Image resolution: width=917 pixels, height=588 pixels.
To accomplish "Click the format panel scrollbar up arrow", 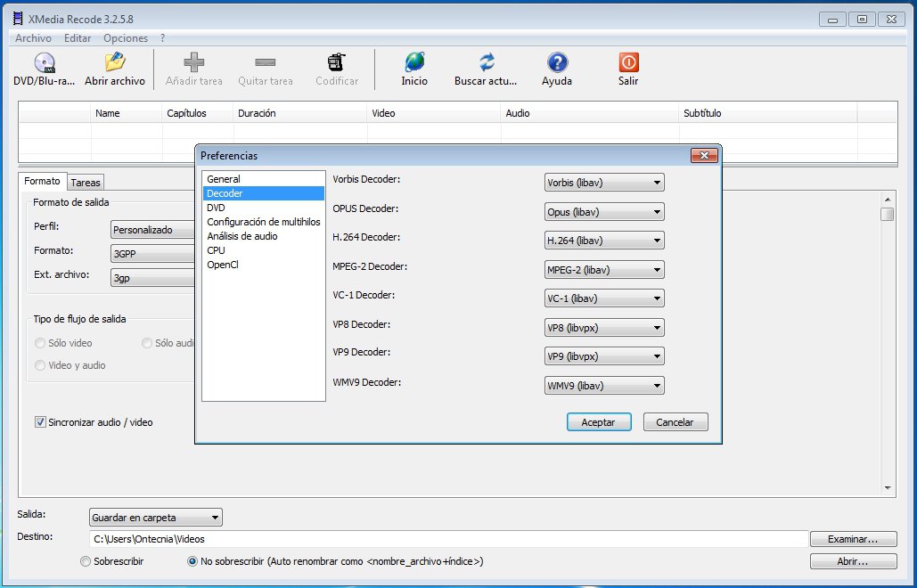I will click(888, 200).
